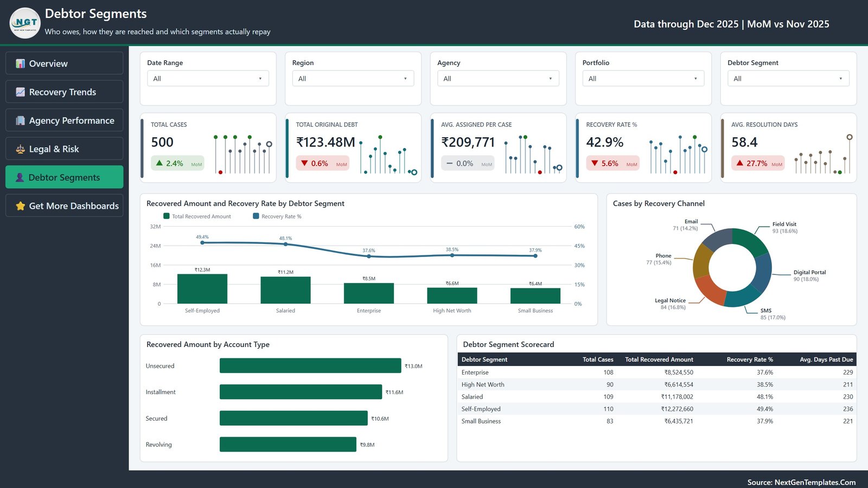Click the Avg. Resolution Days sparkline

pos(822,154)
